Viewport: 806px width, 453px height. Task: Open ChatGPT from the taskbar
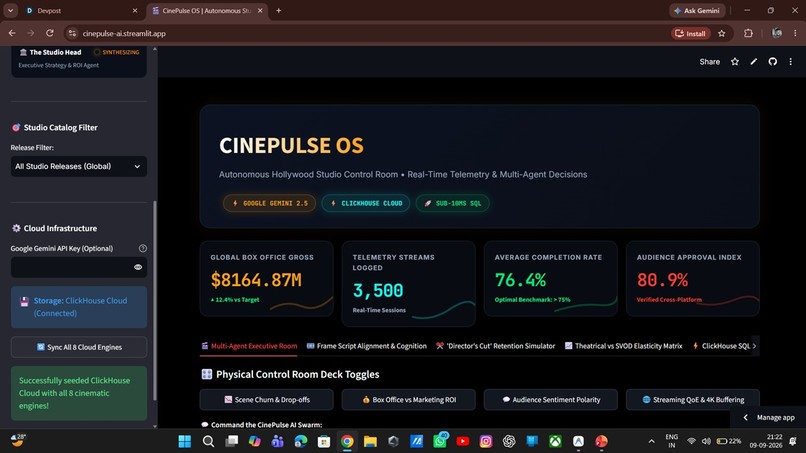tap(509, 441)
